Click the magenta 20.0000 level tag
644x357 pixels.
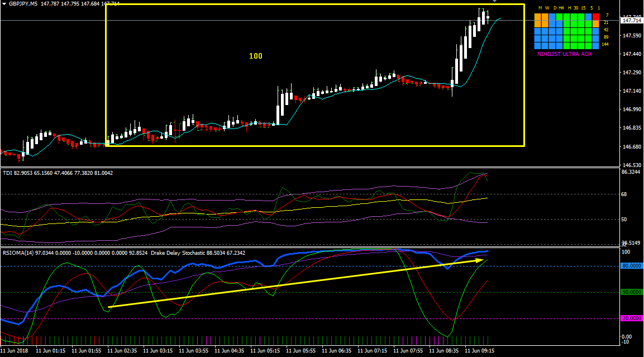(x=632, y=318)
